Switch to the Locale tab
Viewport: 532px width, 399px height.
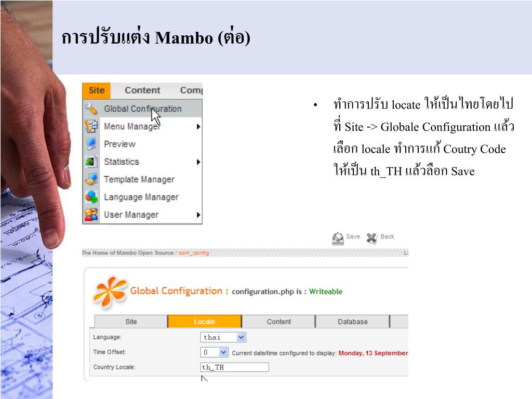205,322
